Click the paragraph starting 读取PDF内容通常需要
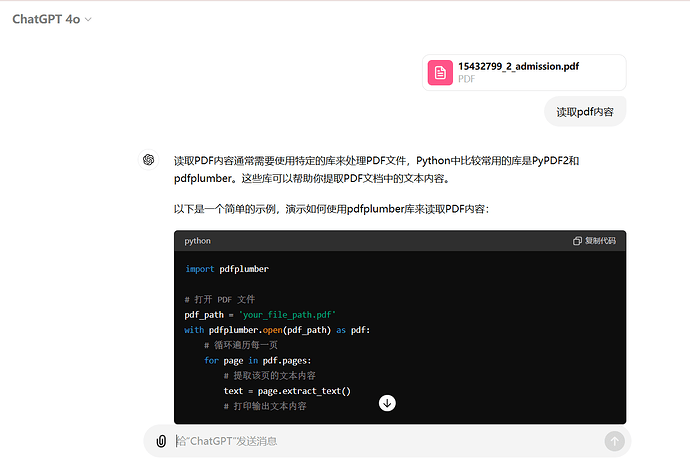The width and height of the screenshot is (690, 460). click(377, 169)
